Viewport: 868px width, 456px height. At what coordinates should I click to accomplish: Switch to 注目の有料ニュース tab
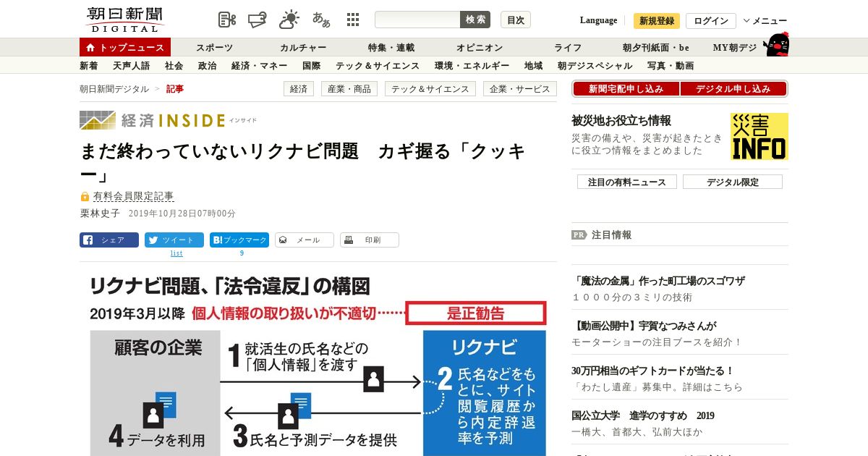627,182
